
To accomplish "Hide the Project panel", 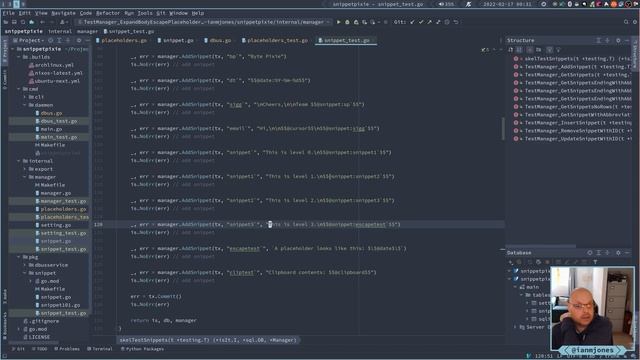I will pyautogui.click(x=87, y=40).
